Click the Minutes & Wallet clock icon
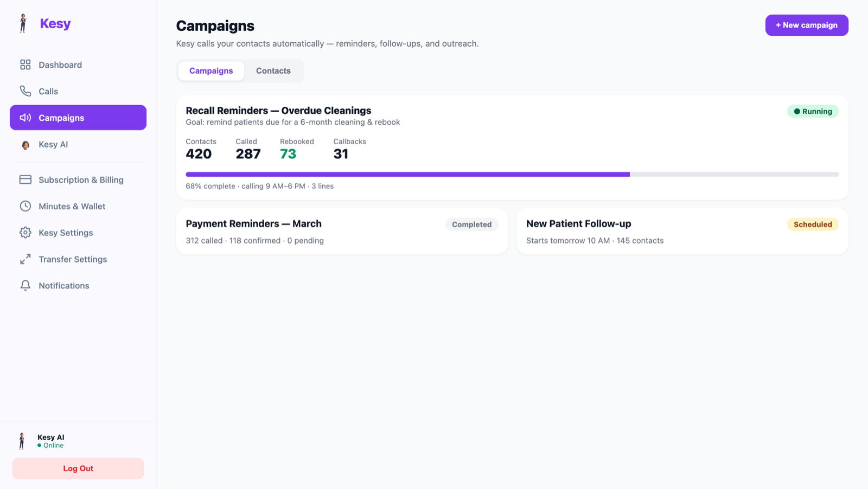 coord(25,206)
